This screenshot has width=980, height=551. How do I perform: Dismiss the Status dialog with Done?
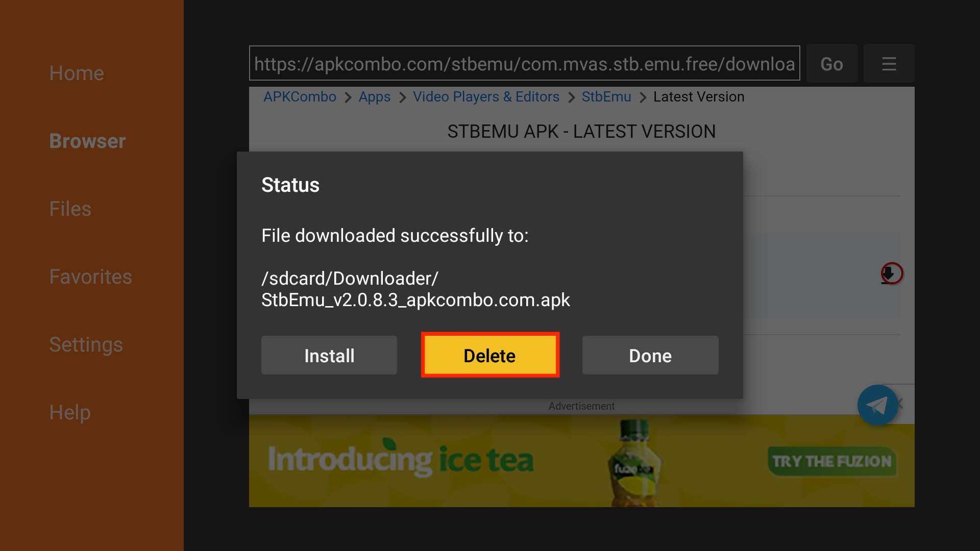coord(650,355)
